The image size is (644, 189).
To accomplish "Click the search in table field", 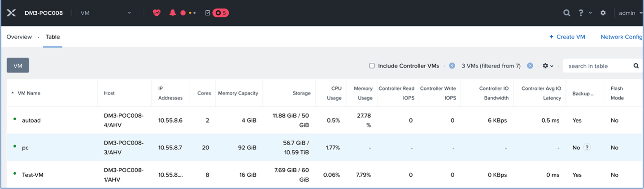I will 599,66.
